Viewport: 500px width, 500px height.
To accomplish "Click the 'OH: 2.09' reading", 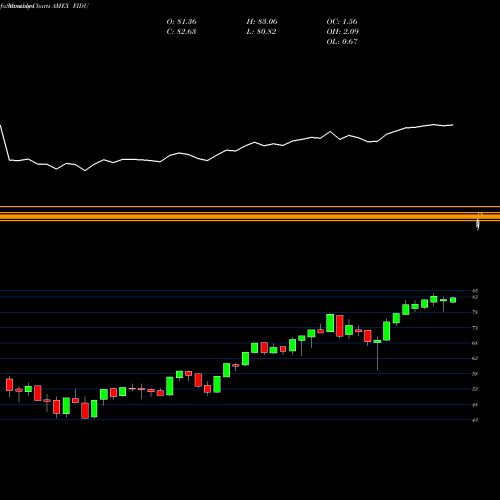I will [x=342, y=32].
